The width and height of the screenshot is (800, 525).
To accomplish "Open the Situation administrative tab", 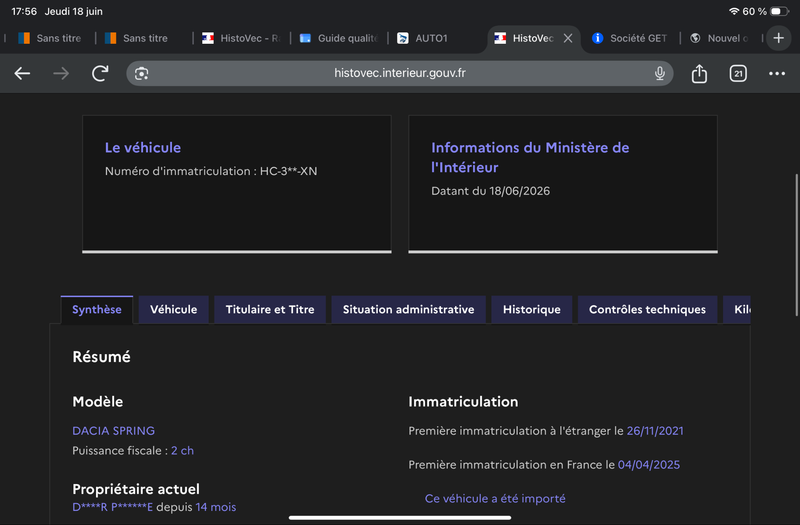I will pos(408,310).
